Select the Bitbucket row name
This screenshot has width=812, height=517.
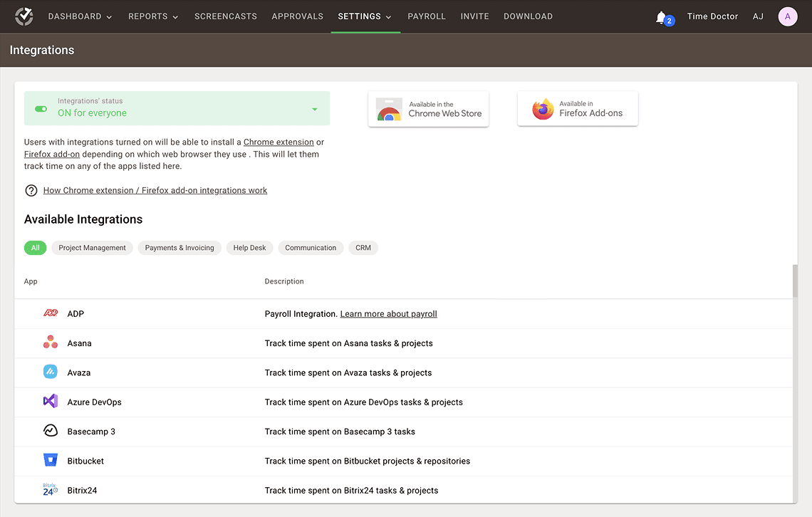(x=85, y=461)
